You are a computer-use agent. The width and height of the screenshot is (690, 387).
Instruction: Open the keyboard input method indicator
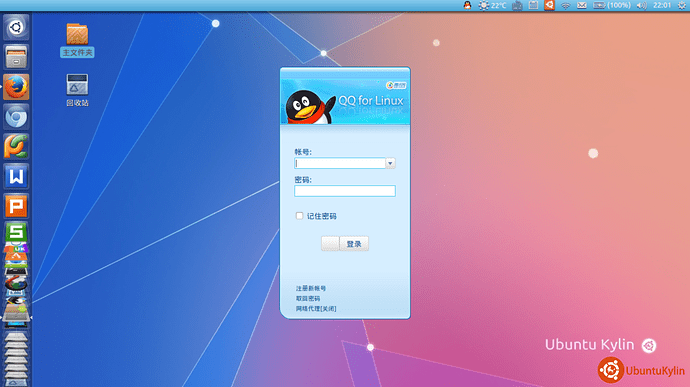coord(518,5)
